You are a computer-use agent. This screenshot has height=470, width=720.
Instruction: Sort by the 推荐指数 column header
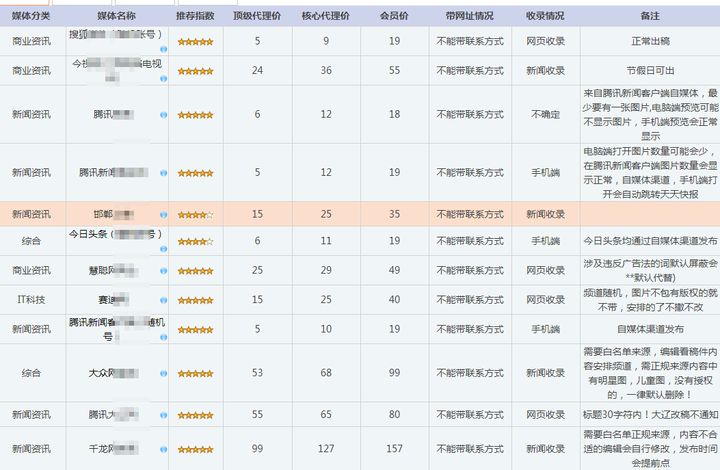coord(196,16)
